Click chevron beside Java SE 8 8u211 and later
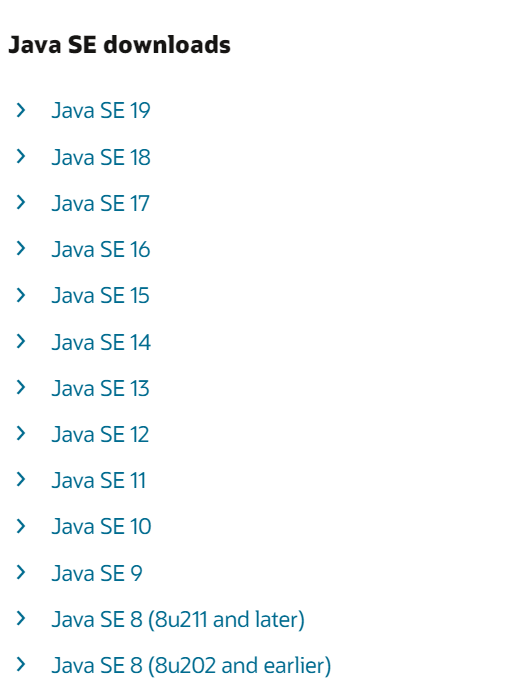Image resolution: width=519 pixels, height=682 pixels. click(x=21, y=618)
